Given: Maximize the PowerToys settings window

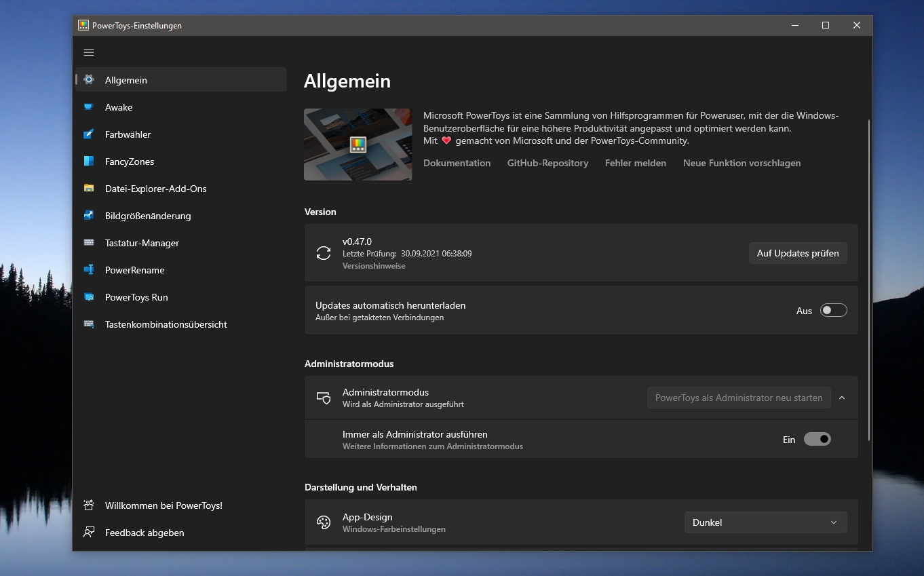Looking at the screenshot, I should click(x=826, y=25).
